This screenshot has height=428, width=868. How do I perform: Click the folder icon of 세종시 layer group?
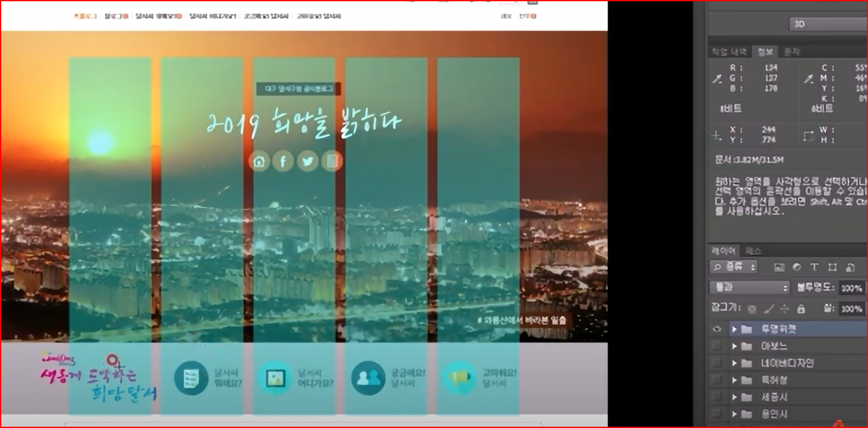(x=747, y=397)
